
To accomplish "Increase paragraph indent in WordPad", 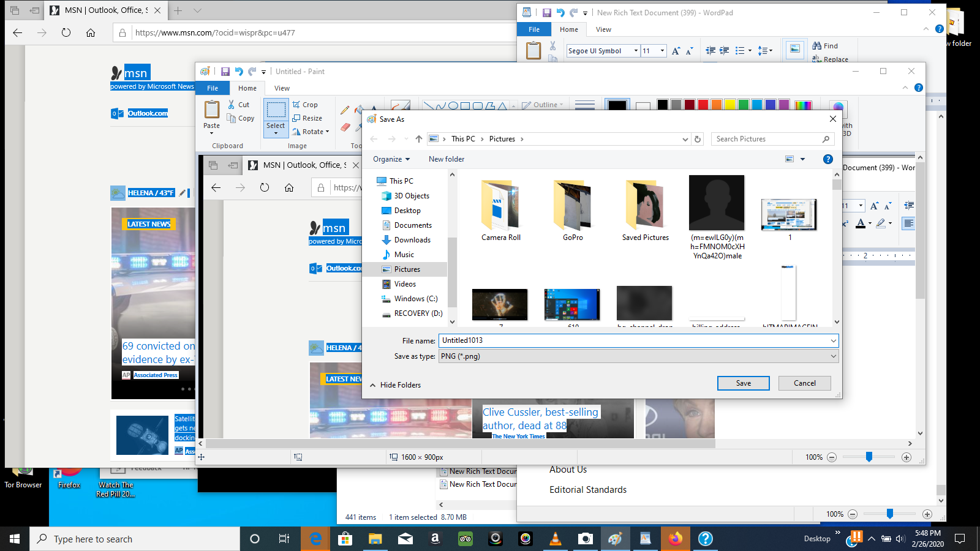I will (724, 51).
